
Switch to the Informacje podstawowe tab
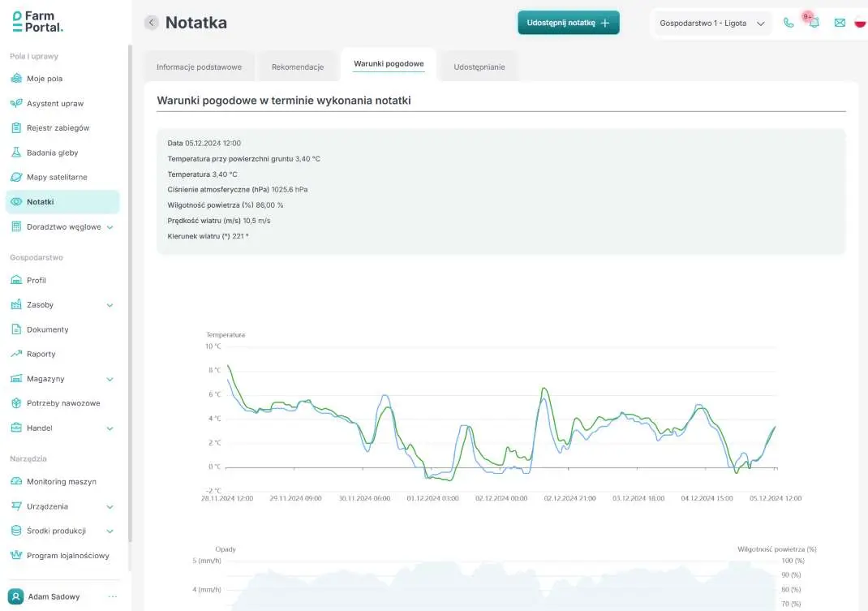point(199,67)
